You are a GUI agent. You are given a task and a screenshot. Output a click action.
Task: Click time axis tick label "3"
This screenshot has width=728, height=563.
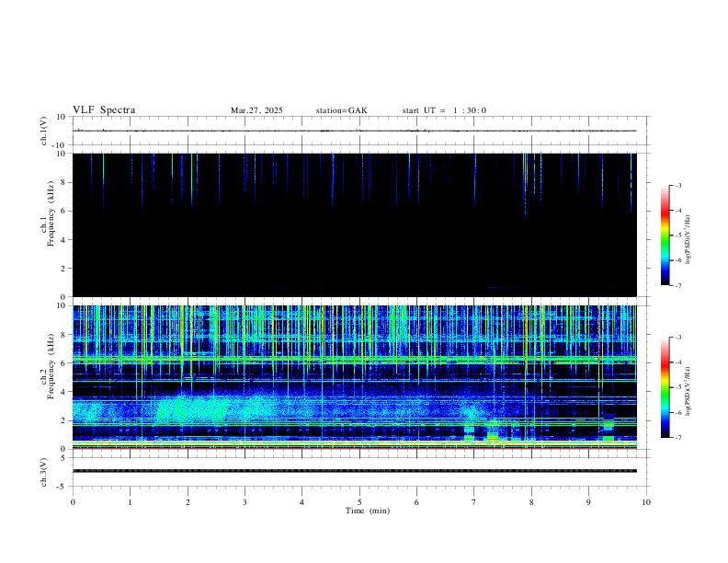pos(245,502)
